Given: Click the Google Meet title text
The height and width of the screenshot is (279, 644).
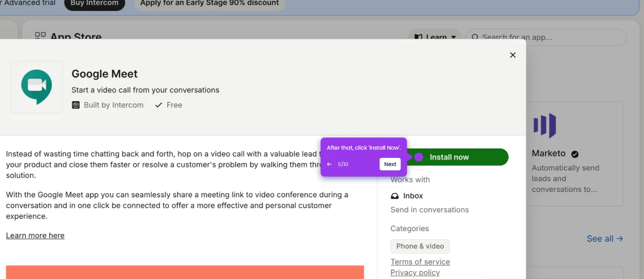Looking at the screenshot, I should (105, 74).
